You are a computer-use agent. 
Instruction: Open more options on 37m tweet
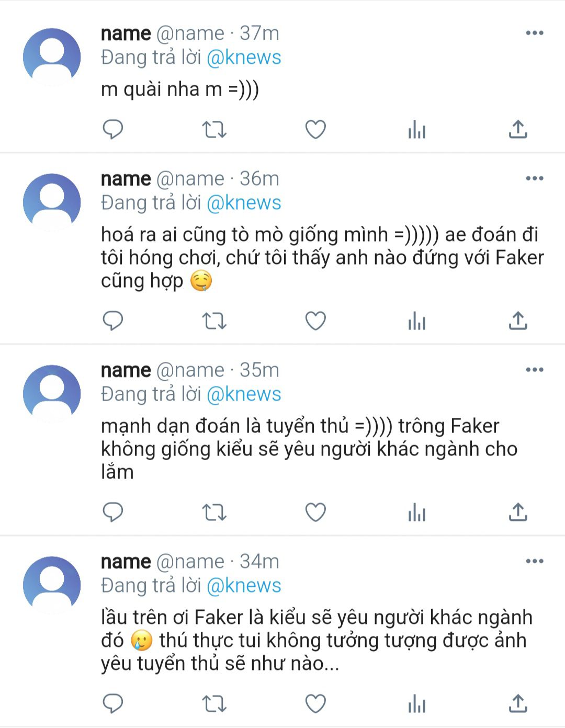pyautogui.click(x=534, y=33)
